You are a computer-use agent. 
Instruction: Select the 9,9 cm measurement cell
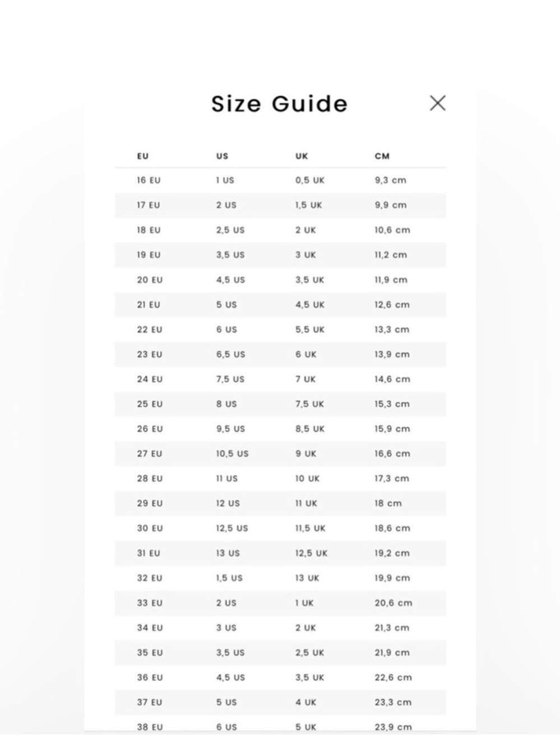coord(391,205)
